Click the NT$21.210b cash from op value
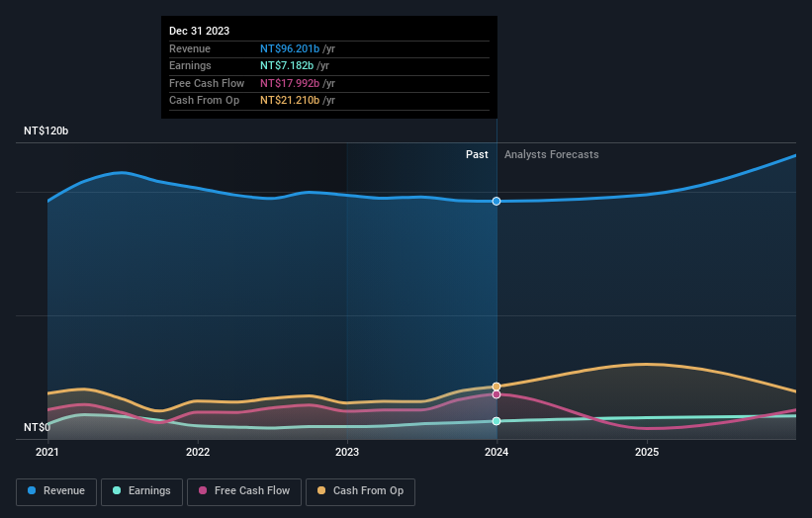812x518 pixels. 290,101
